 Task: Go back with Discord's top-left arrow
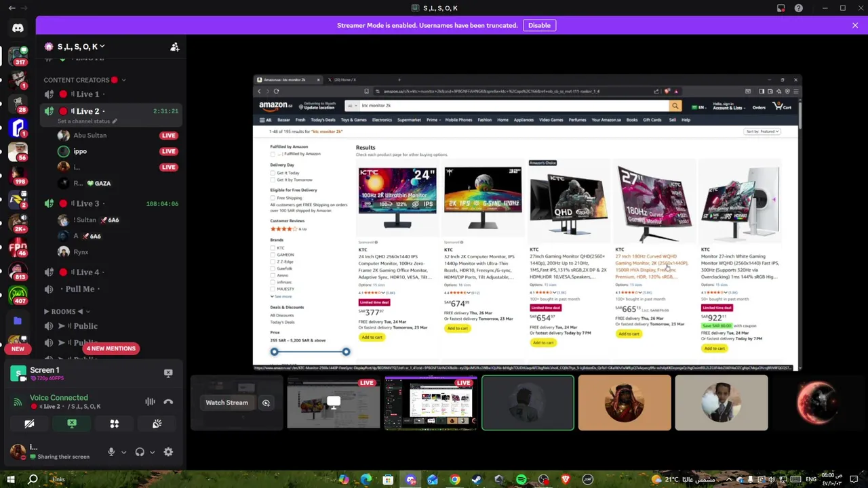click(x=12, y=8)
